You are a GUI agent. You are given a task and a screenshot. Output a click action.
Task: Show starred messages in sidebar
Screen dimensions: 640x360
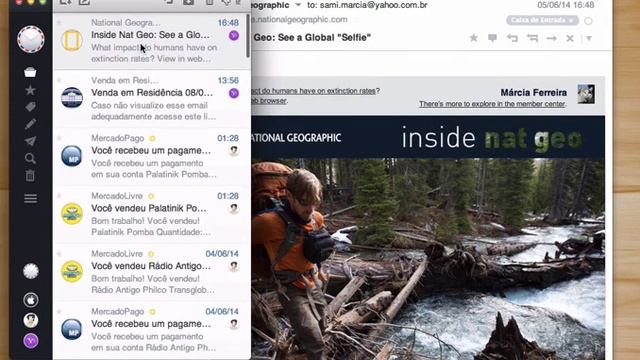[x=30, y=90]
